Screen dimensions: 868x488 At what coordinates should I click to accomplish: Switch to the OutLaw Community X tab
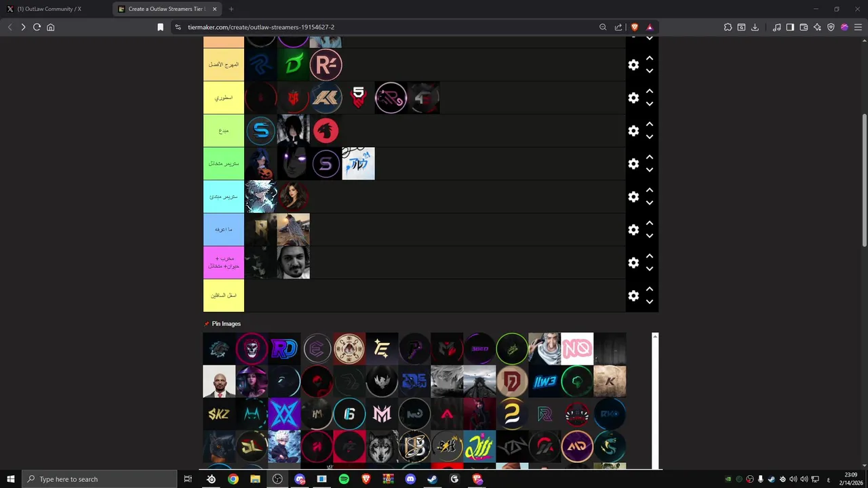coord(54,9)
